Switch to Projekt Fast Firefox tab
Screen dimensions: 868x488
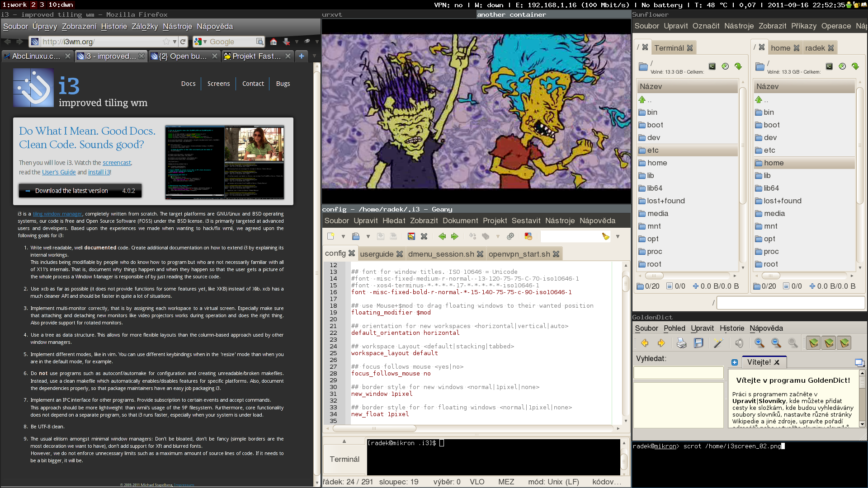(258, 56)
